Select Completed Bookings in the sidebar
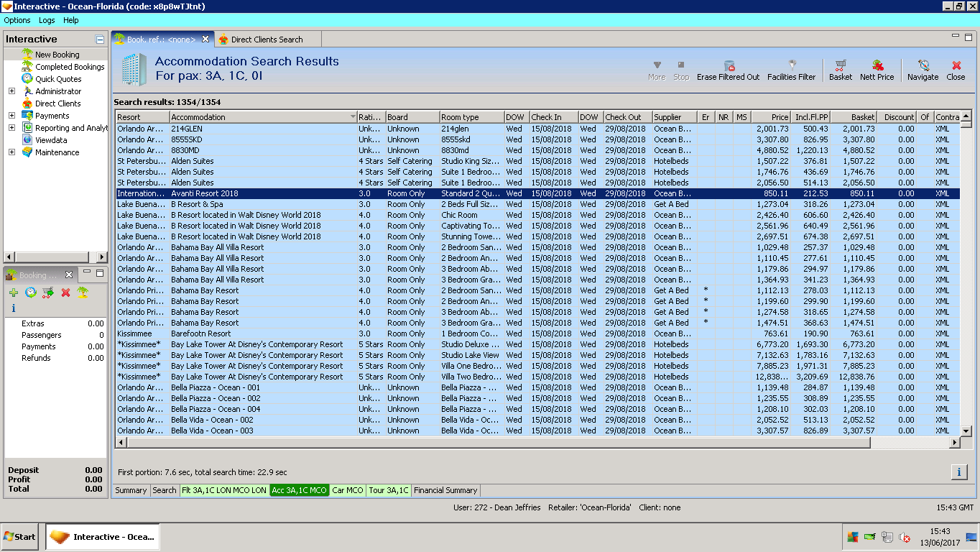 [70, 67]
